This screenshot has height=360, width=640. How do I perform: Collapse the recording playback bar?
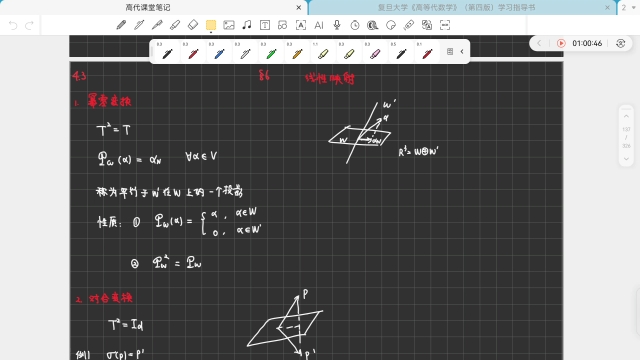[539, 43]
